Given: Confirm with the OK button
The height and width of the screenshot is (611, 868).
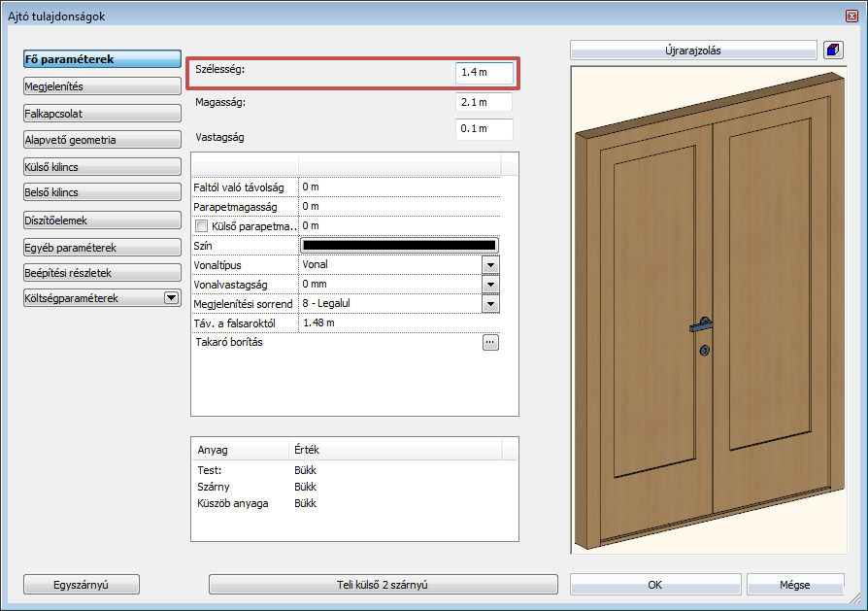Looking at the screenshot, I should click(x=655, y=585).
